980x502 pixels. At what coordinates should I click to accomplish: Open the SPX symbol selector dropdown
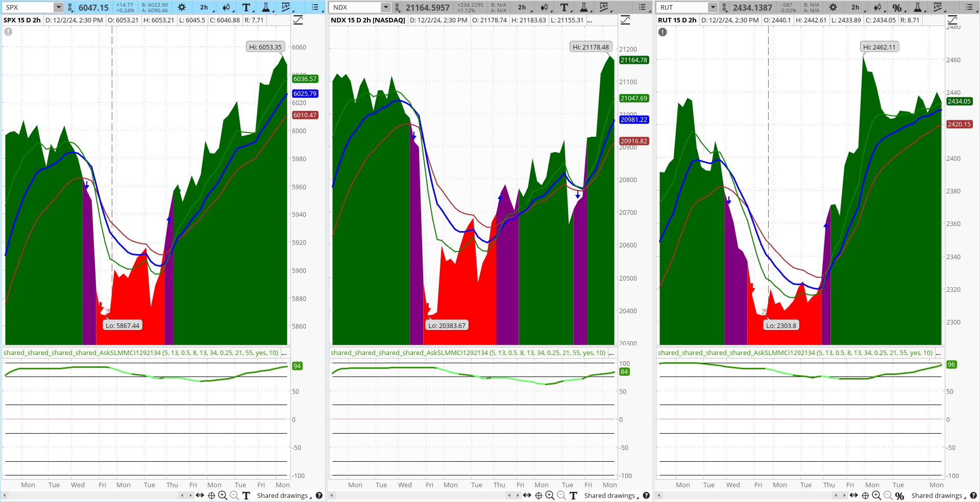click(x=58, y=7)
